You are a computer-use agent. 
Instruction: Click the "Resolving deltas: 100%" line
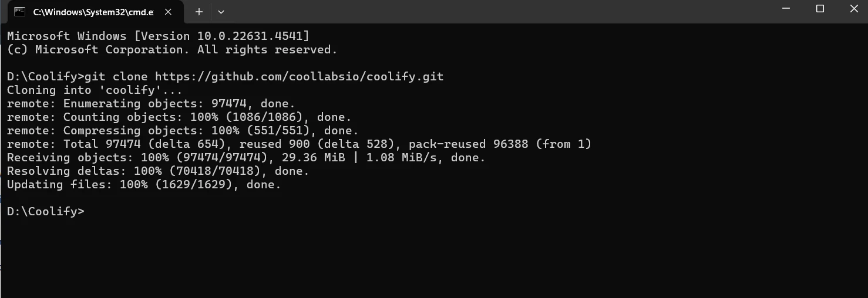tap(157, 171)
